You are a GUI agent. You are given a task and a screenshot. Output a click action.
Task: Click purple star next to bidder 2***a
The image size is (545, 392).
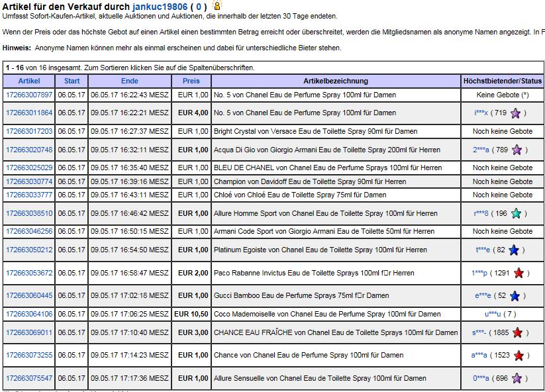[517, 150]
